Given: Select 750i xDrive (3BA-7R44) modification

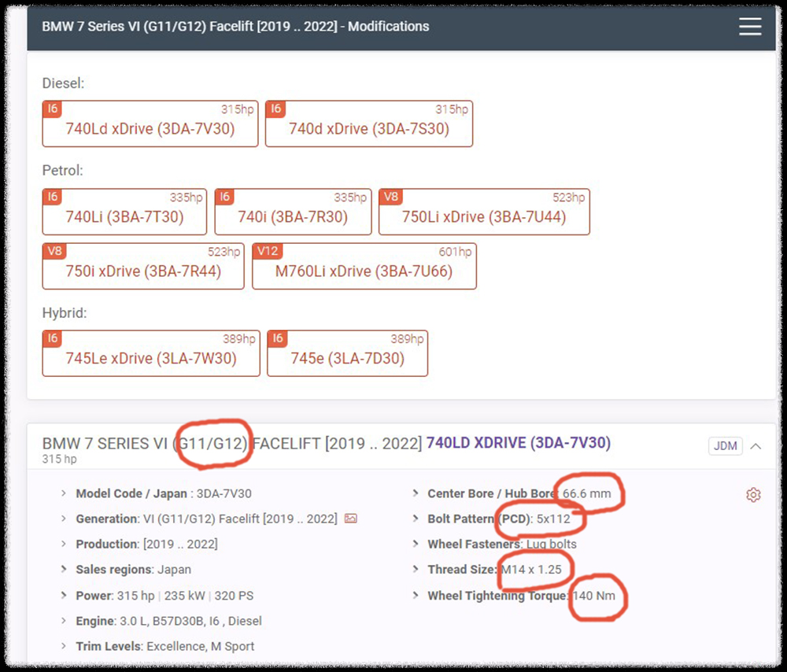Looking at the screenshot, I should pyautogui.click(x=143, y=266).
